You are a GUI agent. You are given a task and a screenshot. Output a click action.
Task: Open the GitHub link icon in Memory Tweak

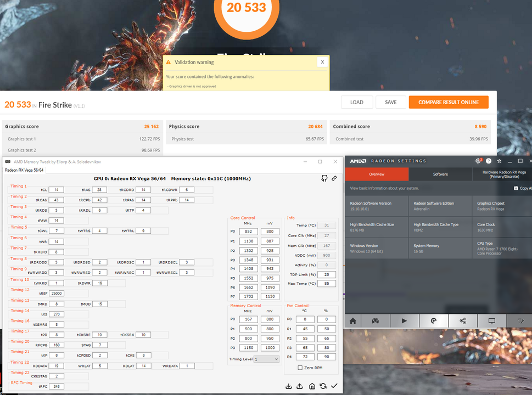point(324,178)
